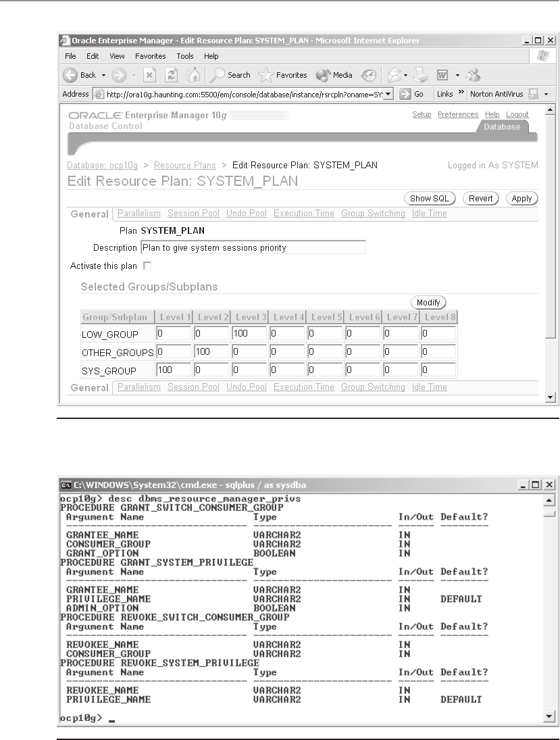
Task: Open the Help menu in menu bar
Action: (x=211, y=56)
